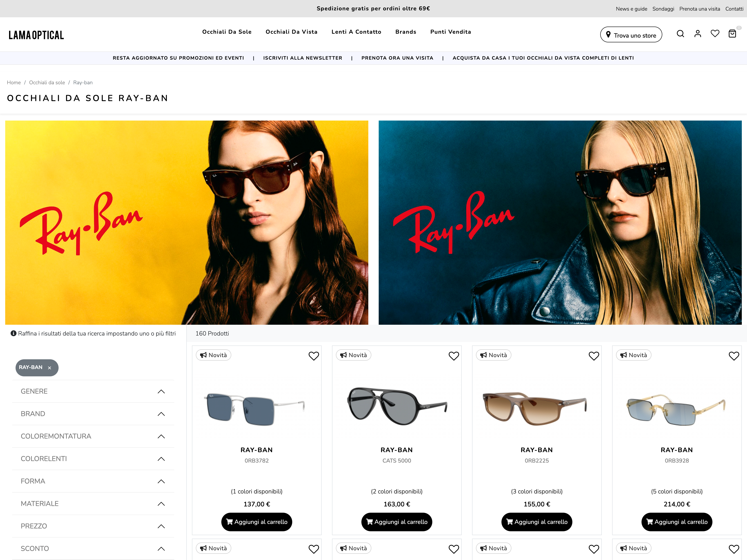This screenshot has height=560, width=747.
Task: Open the Occhiali Da Sole menu
Action: click(x=227, y=32)
